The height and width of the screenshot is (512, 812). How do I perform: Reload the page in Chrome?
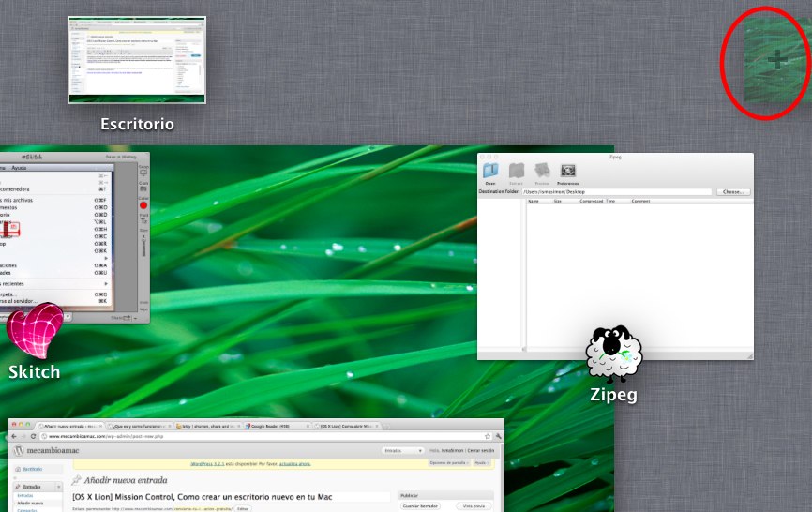click(33, 436)
